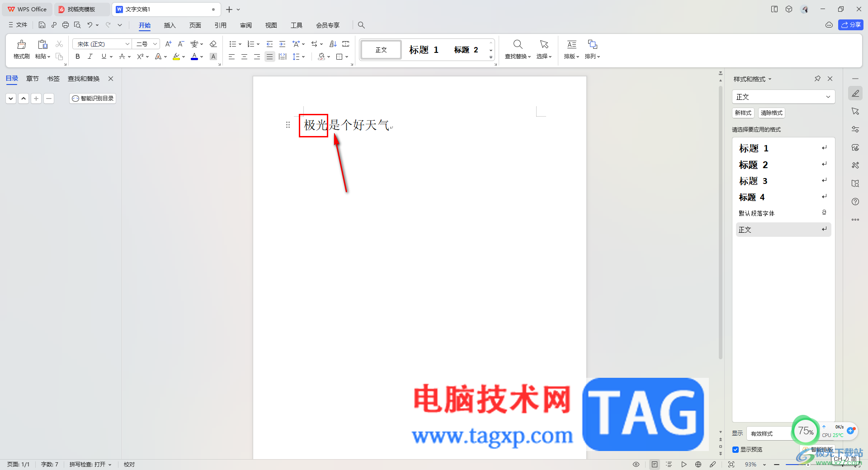The height and width of the screenshot is (470, 868).
Task: Open borders dropdown arrow
Action: pos(347,57)
